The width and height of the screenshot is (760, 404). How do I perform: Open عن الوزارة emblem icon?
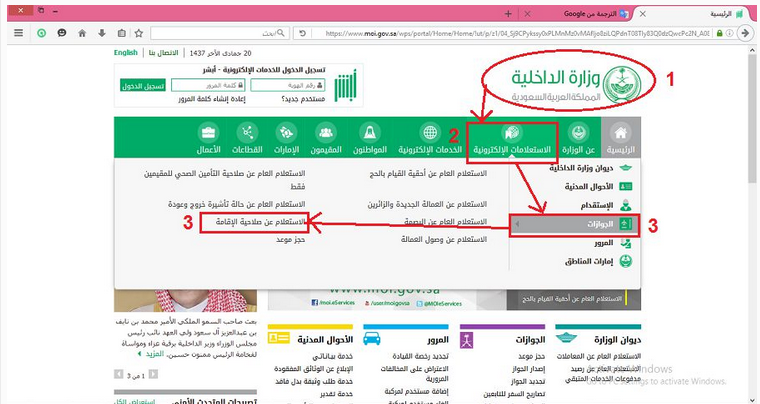point(579,132)
